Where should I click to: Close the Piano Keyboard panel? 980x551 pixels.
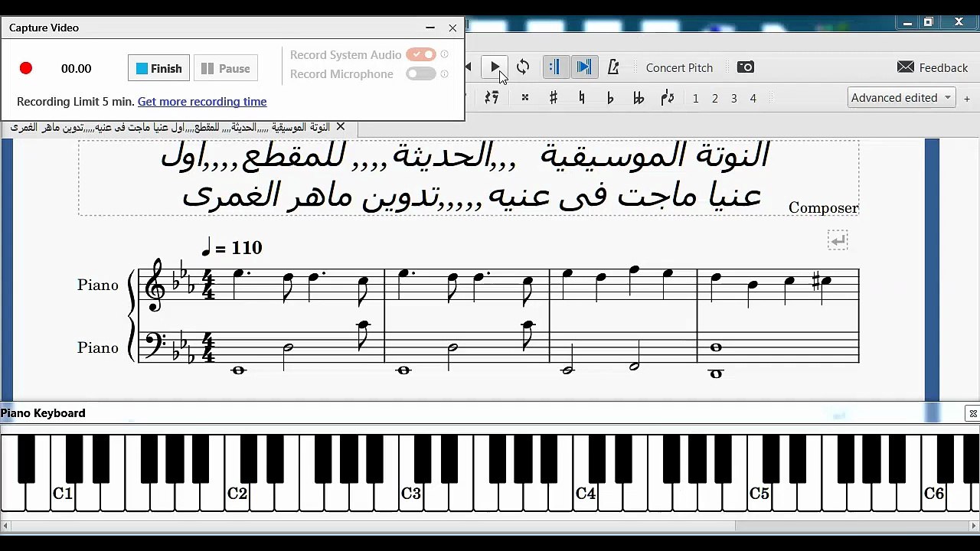click(972, 413)
